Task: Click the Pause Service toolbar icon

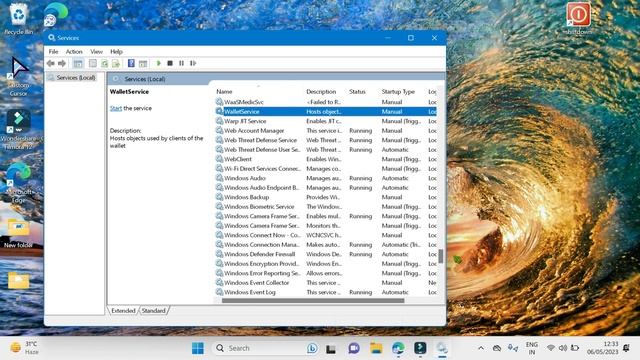Action: click(181, 63)
